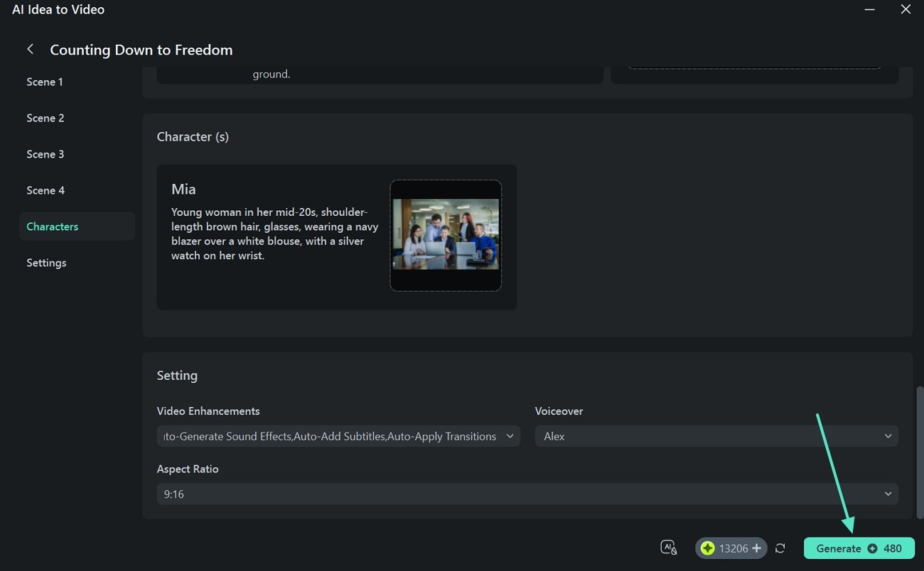Click the project title Counting Down to Freedom
The image size is (924, 571).
[141, 49]
